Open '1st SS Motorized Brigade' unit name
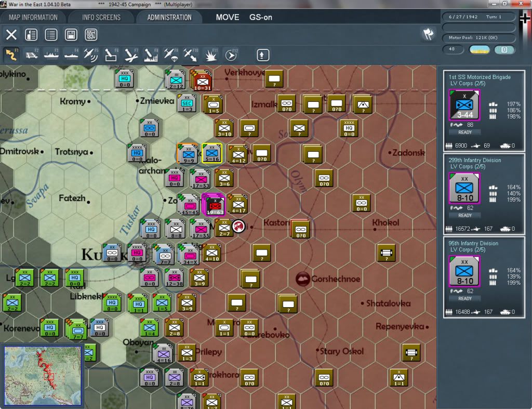Image resolution: width=532 pixels, height=409 pixels. coord(480,77)
